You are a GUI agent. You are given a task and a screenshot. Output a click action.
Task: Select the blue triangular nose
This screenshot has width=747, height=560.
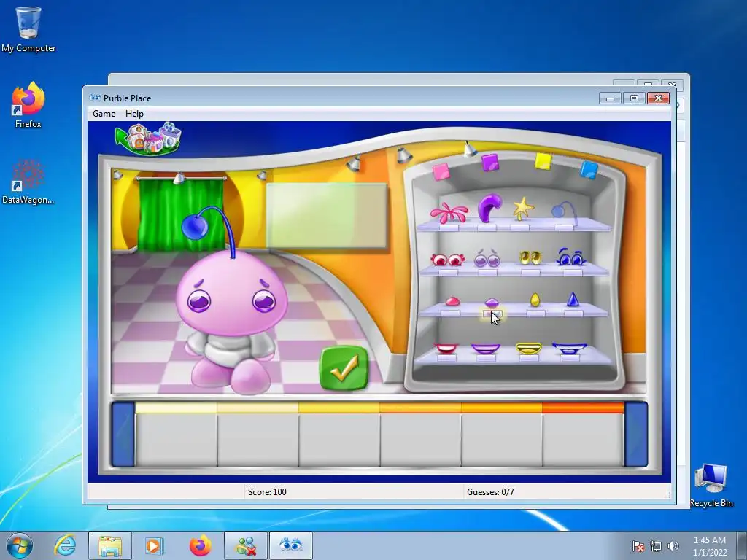[x=573, y=299]
